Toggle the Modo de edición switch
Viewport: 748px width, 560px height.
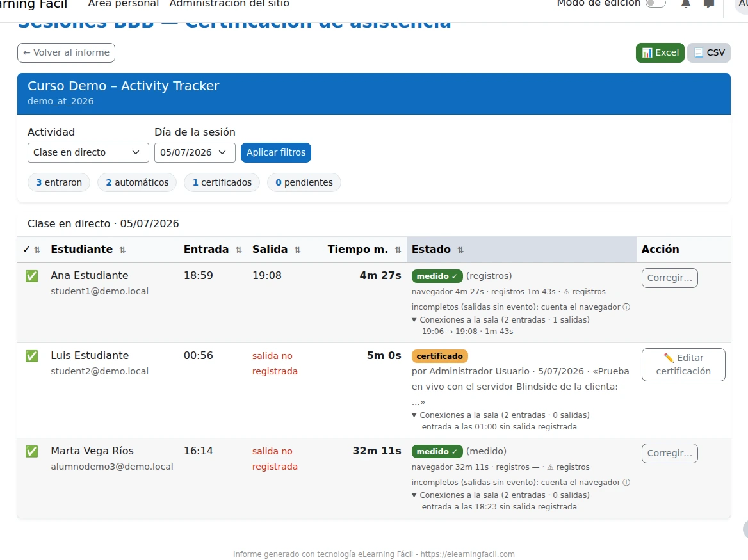point(655,3)
